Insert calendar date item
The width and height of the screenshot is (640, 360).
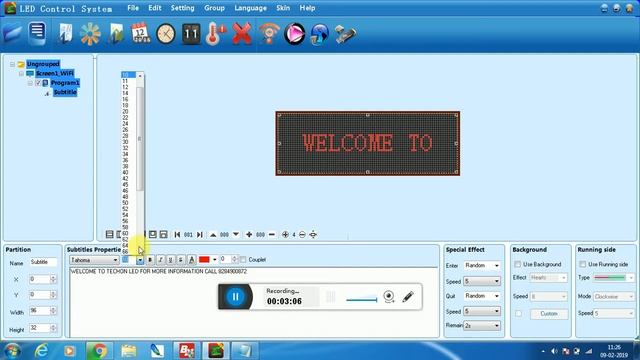140,33
